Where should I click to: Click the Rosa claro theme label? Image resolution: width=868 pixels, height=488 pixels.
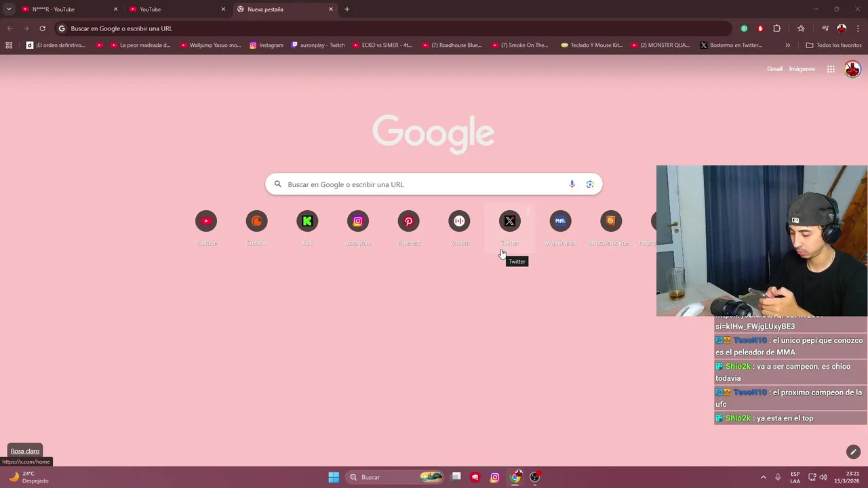[x=25, y=451]
